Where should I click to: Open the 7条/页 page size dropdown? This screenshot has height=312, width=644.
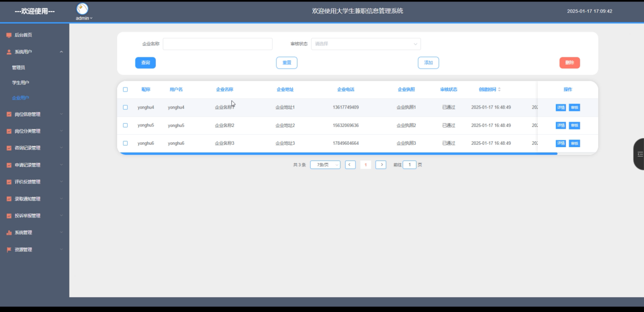pos(325,165)
